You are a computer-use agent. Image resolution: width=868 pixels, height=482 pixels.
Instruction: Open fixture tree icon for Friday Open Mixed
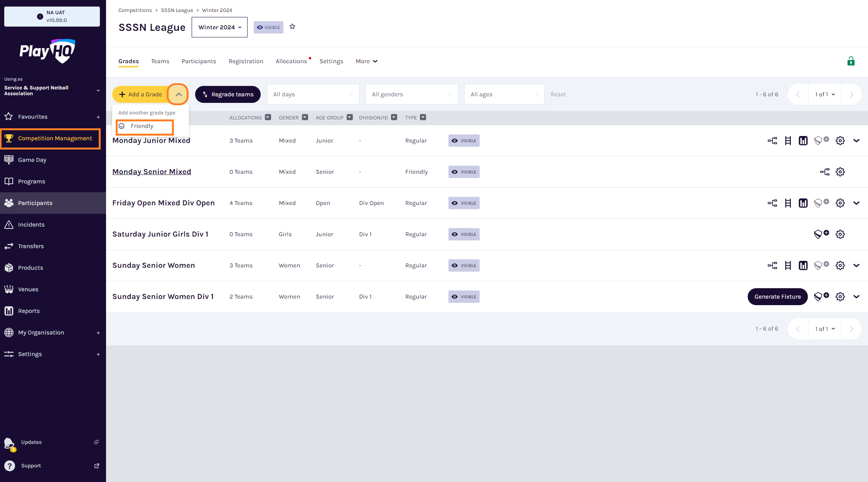coord(772,203)
